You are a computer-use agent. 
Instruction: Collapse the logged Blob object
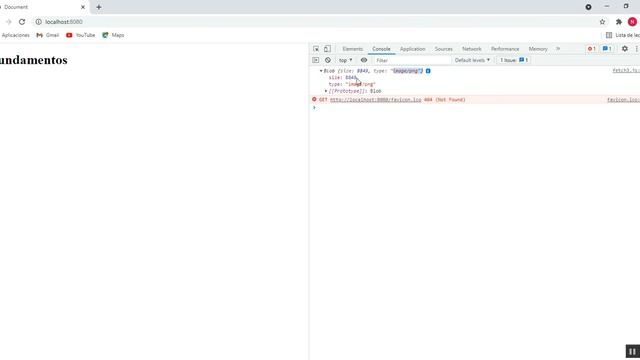pyautogui.click(x=321, y=71)
